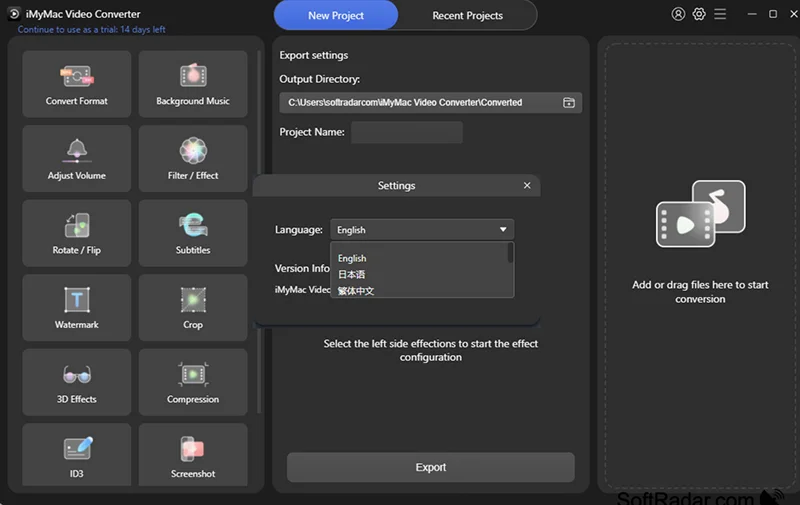Expand the Language dropdown
800x505 pixels.
tap(422, 230)
